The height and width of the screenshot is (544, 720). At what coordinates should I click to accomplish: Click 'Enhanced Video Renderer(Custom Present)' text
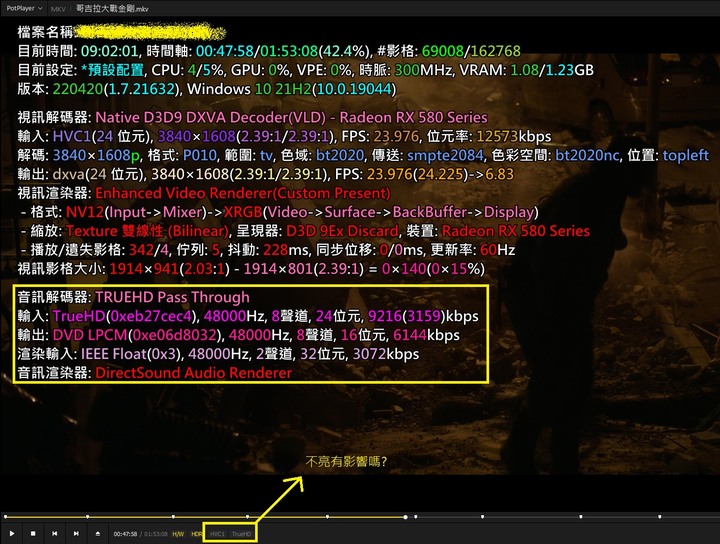point(243,193)
